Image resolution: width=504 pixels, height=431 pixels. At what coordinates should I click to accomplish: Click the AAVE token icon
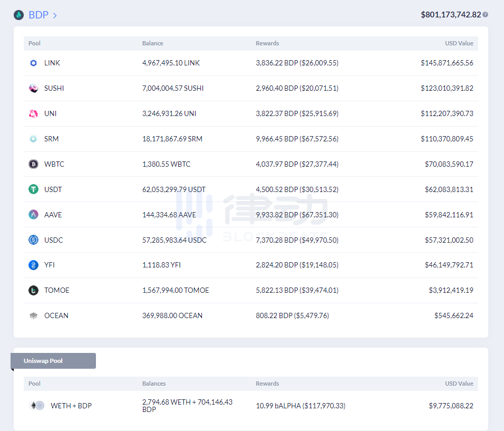tap(33, 215)
